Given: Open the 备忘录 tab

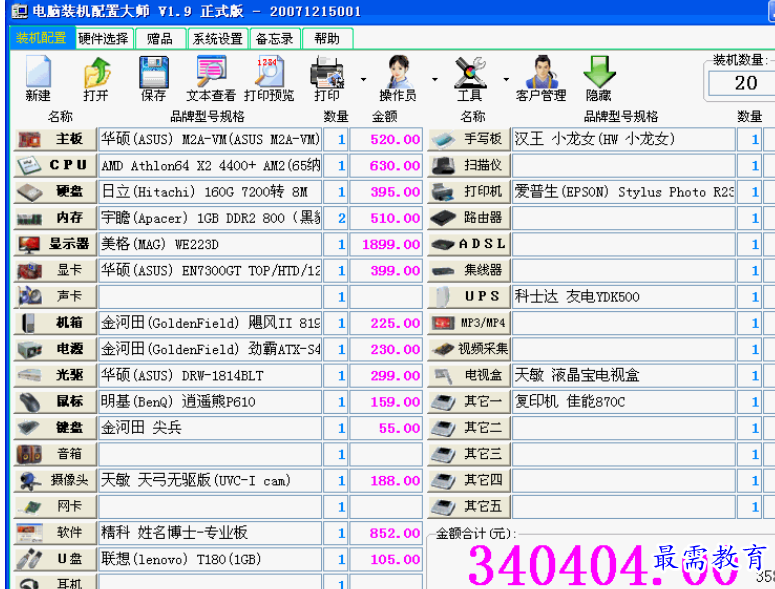Looking at the screenshot, I should [274, 39].
